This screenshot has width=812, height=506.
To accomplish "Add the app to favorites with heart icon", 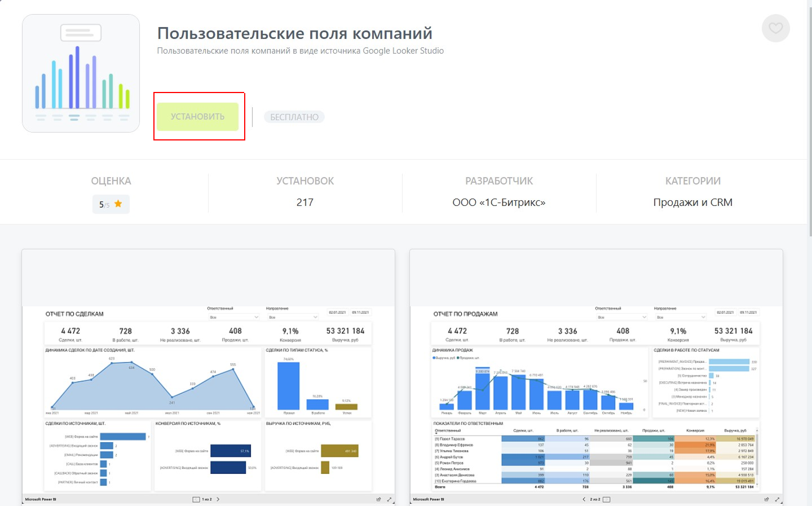I will tap(775, 28).
